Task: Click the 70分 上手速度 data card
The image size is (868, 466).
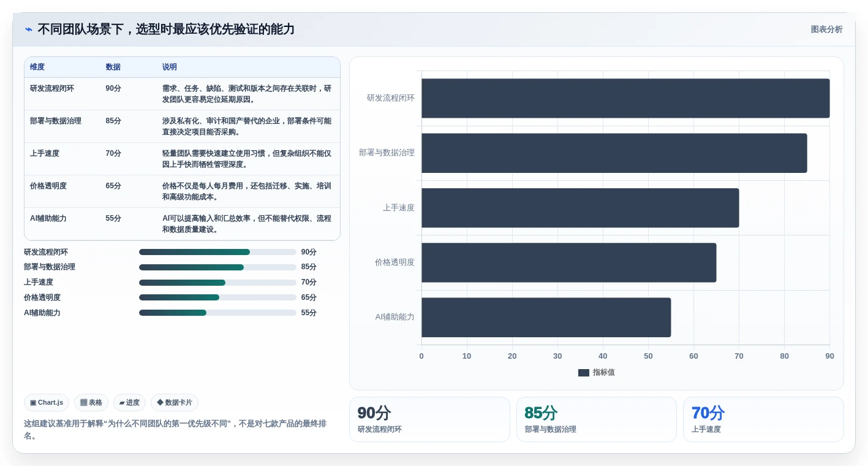Action: [x=763, y=419]
